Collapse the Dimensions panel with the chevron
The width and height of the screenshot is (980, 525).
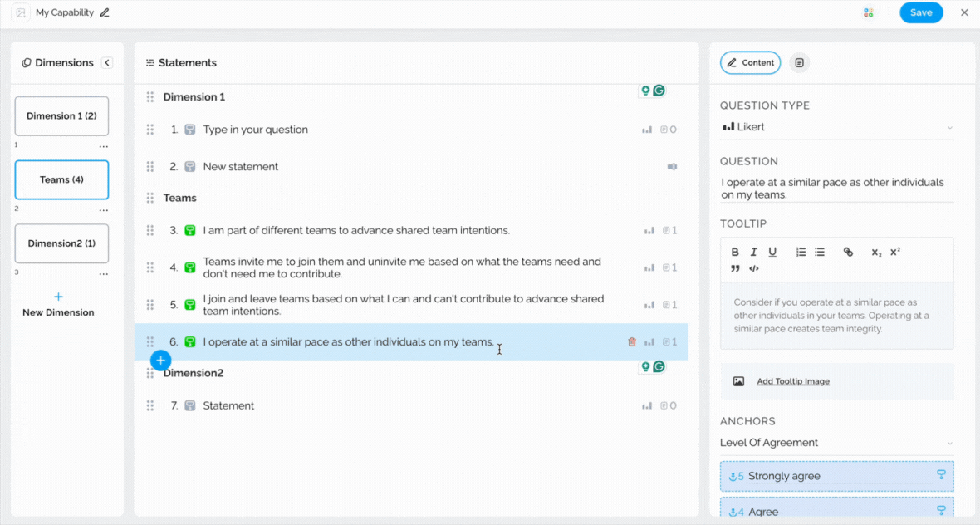107,63
